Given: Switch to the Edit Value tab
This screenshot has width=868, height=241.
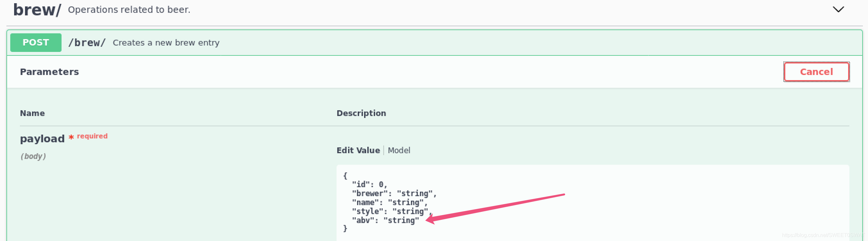Looking at the screenshot, I should pyautogui.click(x=358, y=150).
